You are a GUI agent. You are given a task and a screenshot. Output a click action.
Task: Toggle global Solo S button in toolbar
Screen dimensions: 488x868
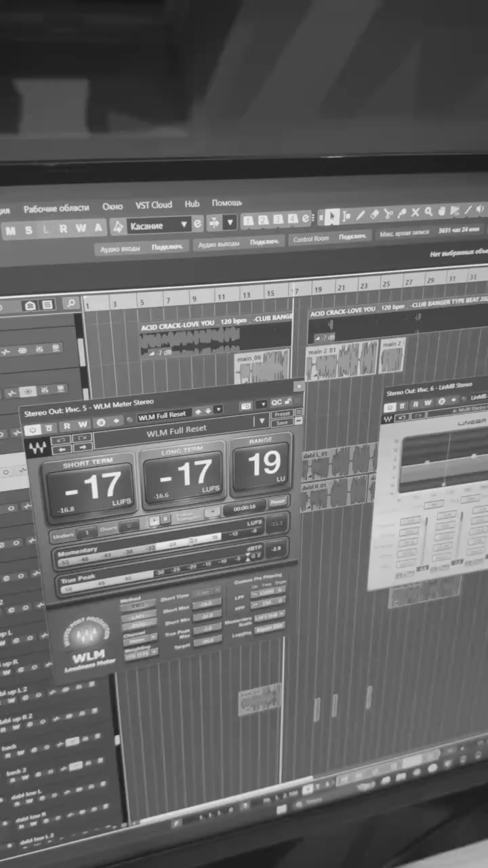(28, 230)
